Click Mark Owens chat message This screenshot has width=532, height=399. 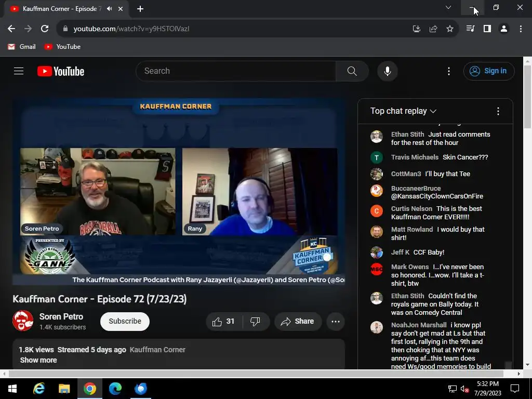[x=435, y=275]
